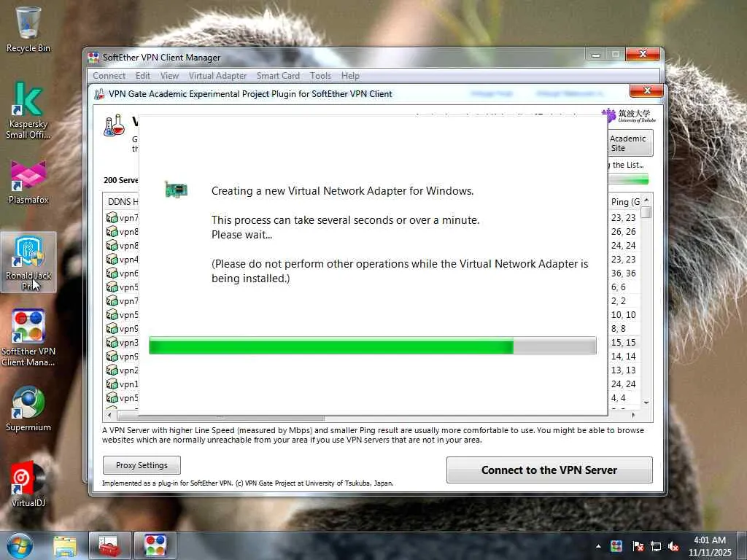
Task: Open the Recycle Bin desktop icon
Action: tap(28, 29)
